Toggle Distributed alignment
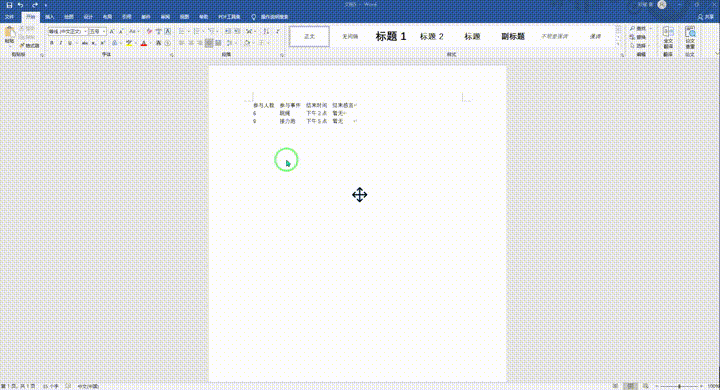Image resolution: width=720 pixels, height=390 pixels. 219,43
